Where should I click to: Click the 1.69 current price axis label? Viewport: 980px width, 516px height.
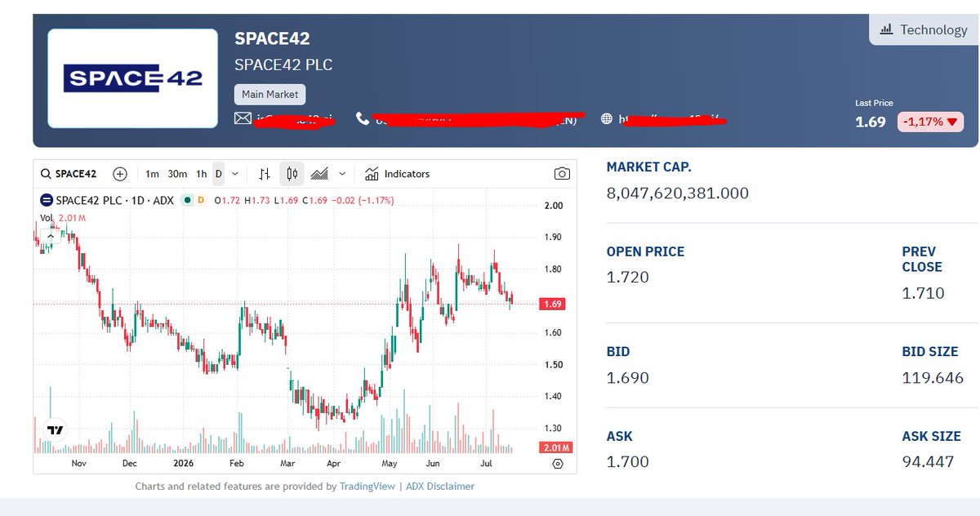[553, 304]
